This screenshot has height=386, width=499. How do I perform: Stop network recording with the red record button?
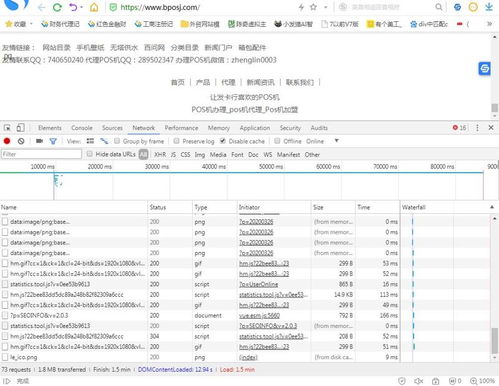tap(7, 141)
